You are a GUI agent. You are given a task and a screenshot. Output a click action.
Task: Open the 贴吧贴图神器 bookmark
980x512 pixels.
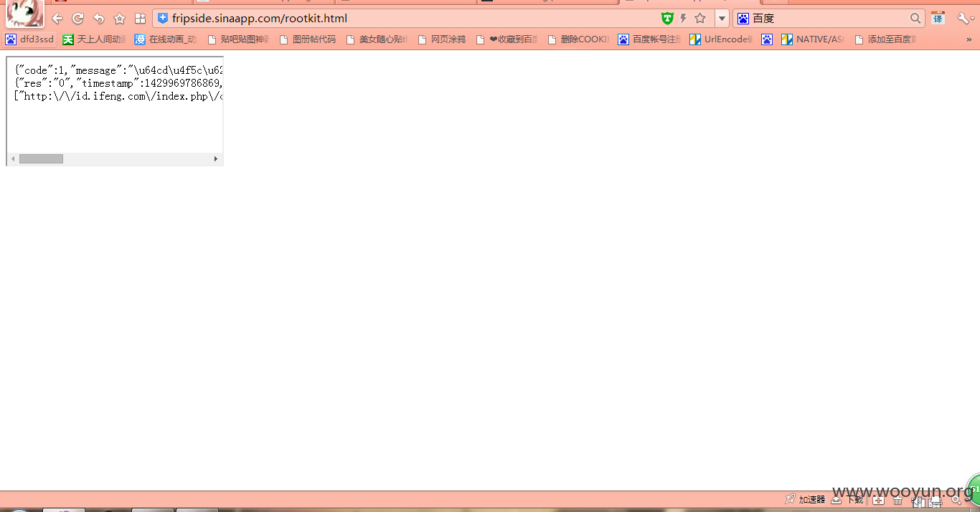coord(237,39)
